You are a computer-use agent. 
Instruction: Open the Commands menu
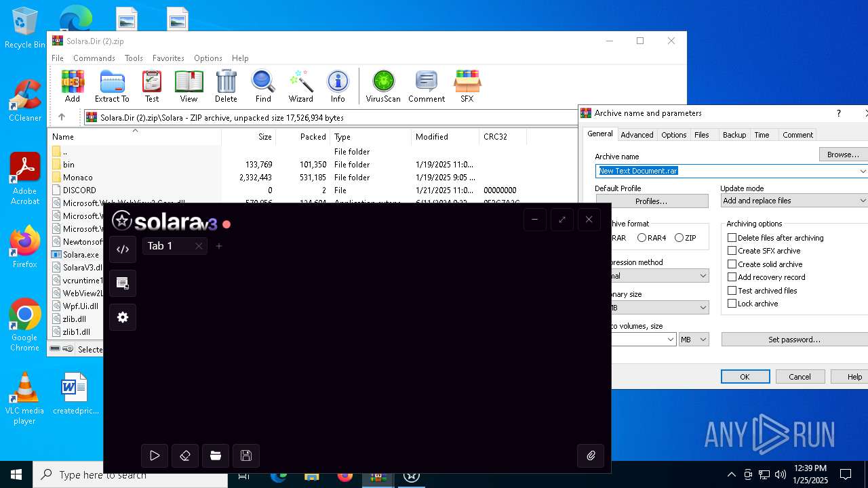[94, 58]
